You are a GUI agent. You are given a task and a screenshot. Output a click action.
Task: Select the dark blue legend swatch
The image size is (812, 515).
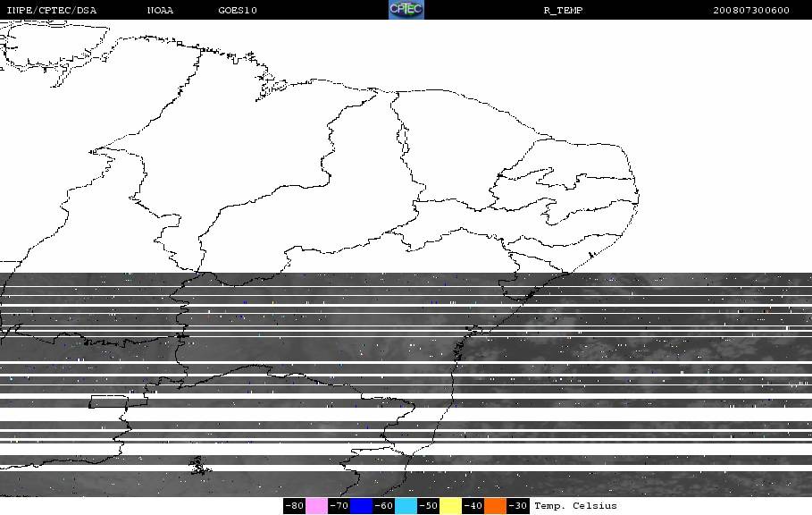point(361,506)
